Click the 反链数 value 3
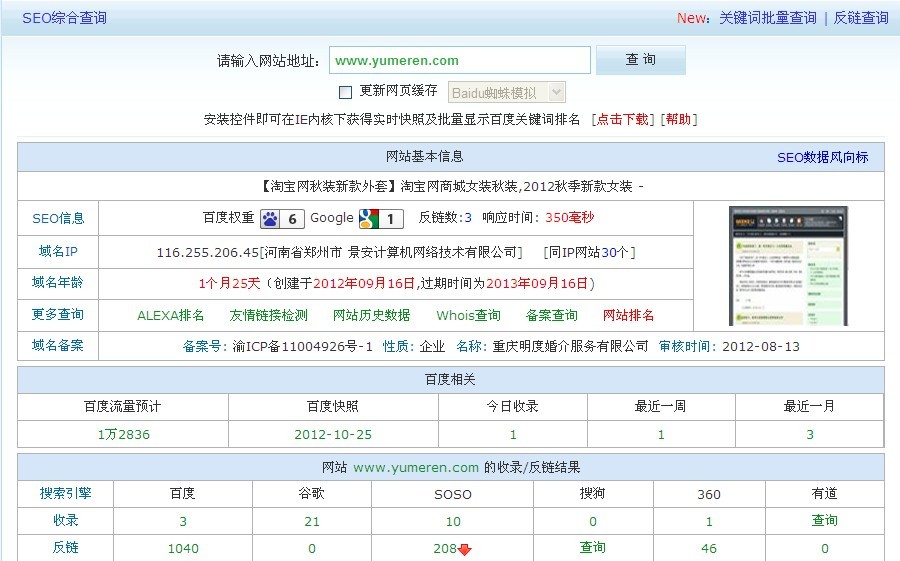 (468, 218)
